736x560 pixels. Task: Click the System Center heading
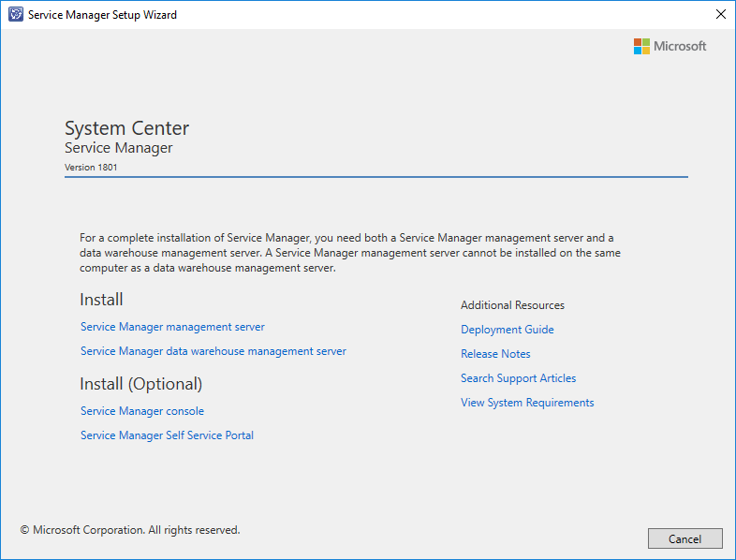pos(126,128)
